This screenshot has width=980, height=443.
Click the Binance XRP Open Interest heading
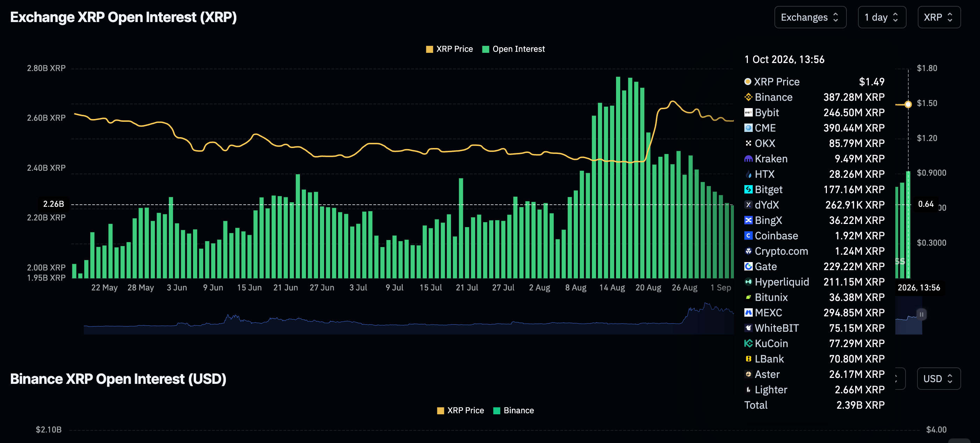pyautogui.click(x=118, y=379)
